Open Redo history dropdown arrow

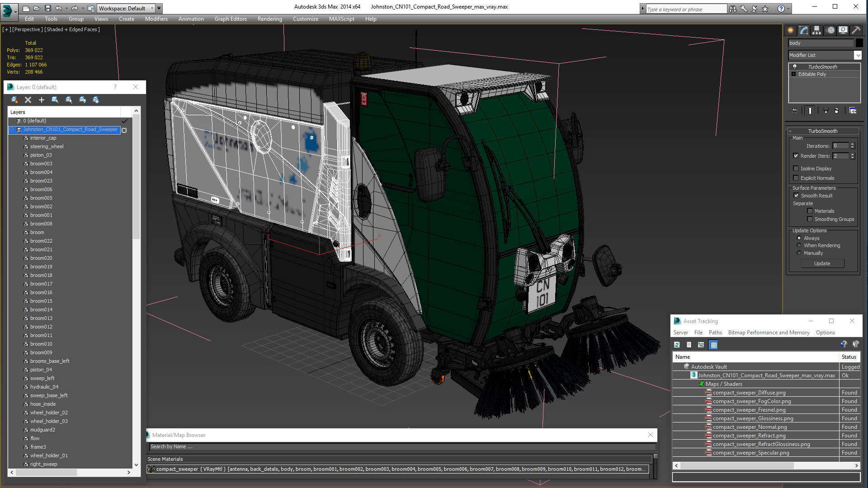(83, 8)
